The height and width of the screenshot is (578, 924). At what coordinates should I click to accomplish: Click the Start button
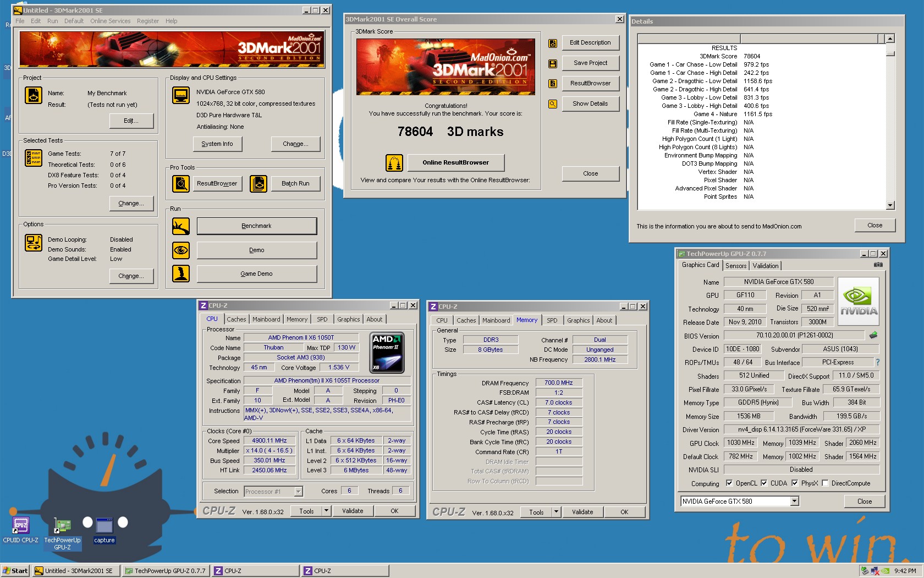pyautogui.click(x=15, y=571)
